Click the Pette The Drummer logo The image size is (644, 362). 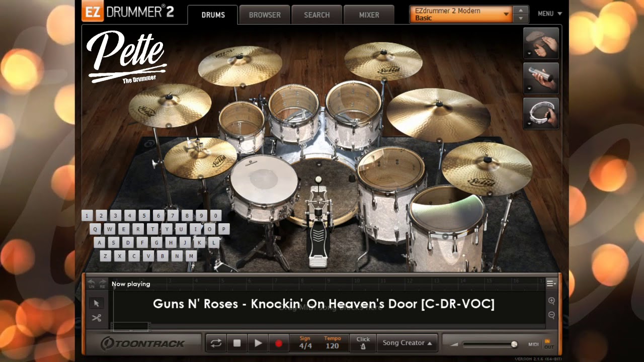coord(126,56)
